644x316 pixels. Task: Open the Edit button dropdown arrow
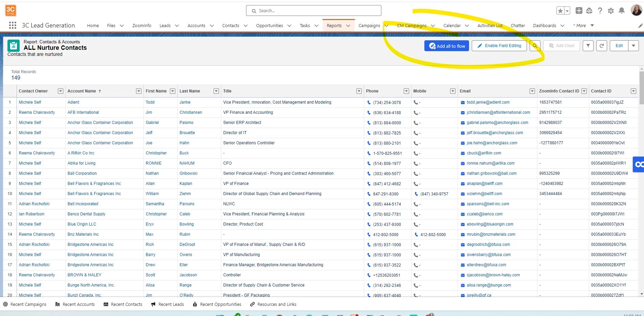[634, 46]
